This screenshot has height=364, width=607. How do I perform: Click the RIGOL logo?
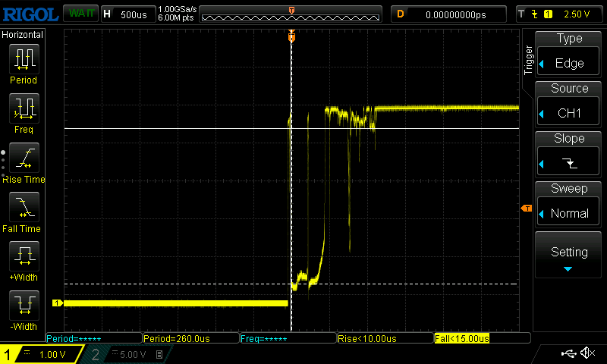coord(30,14)
